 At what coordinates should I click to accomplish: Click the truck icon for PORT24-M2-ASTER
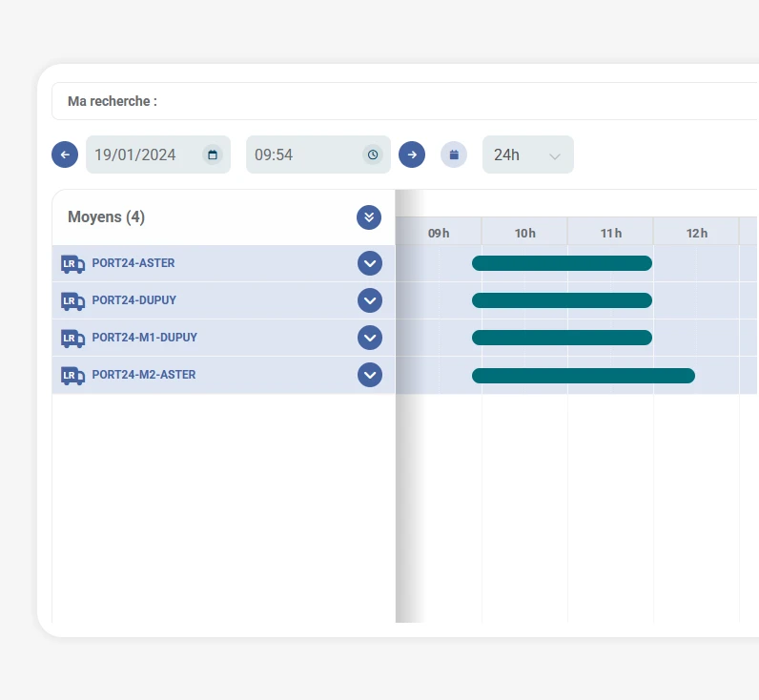(73, 376)
